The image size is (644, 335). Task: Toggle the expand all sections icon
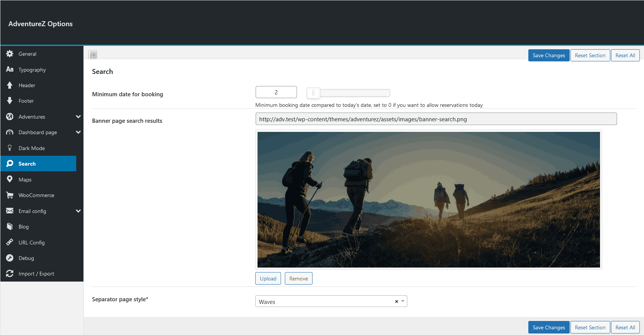click(x=93, y=55)
